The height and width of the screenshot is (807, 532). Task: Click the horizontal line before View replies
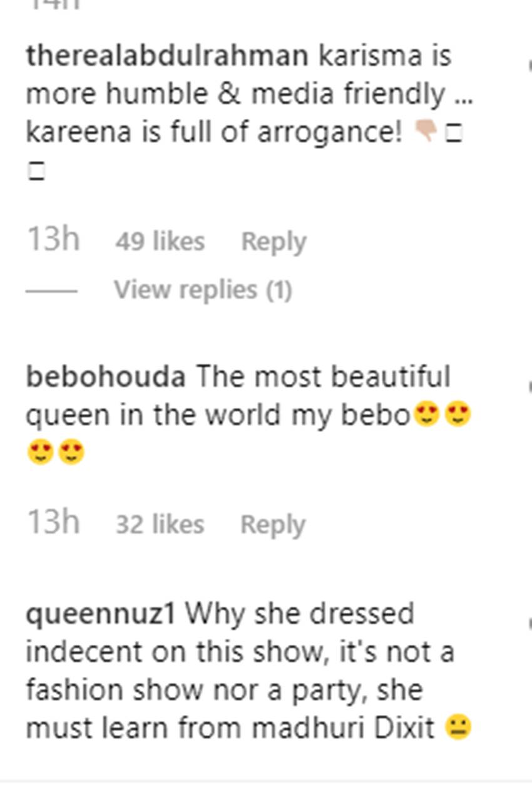click(51, 290)
